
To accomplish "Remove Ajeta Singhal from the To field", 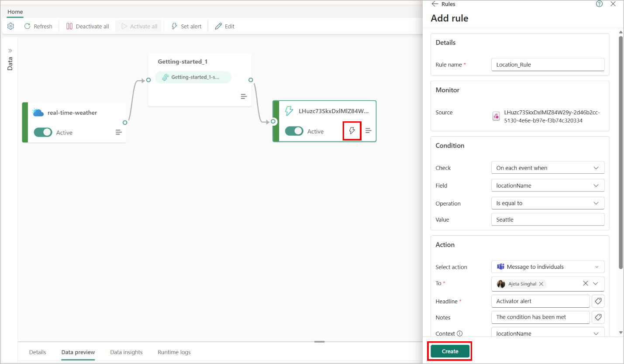I will [541, 284].
